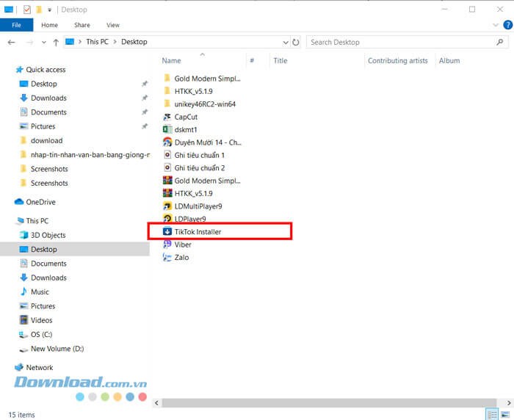Sort by the Name column header
This screenshot has width=514, height=420.
pos(172,61)
